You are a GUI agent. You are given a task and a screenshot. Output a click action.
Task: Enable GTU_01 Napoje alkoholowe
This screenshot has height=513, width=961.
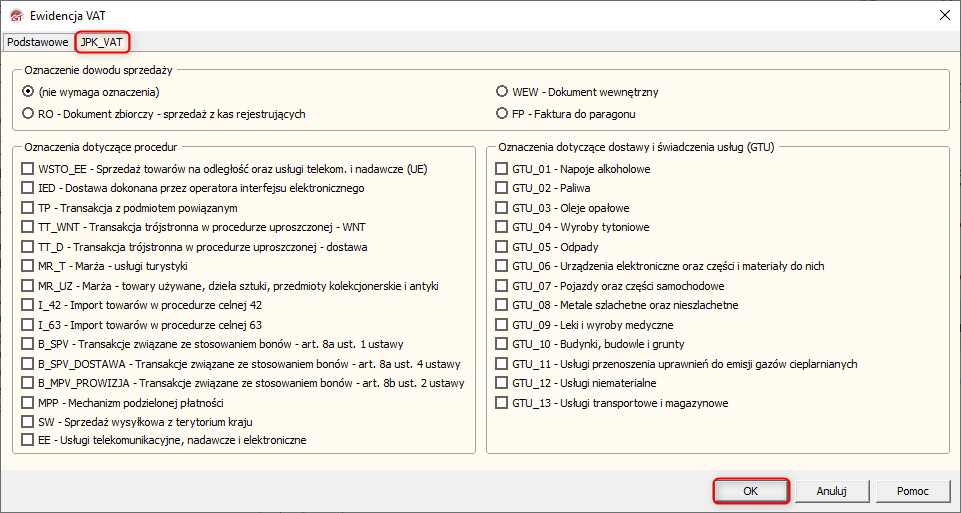point(501,169)
